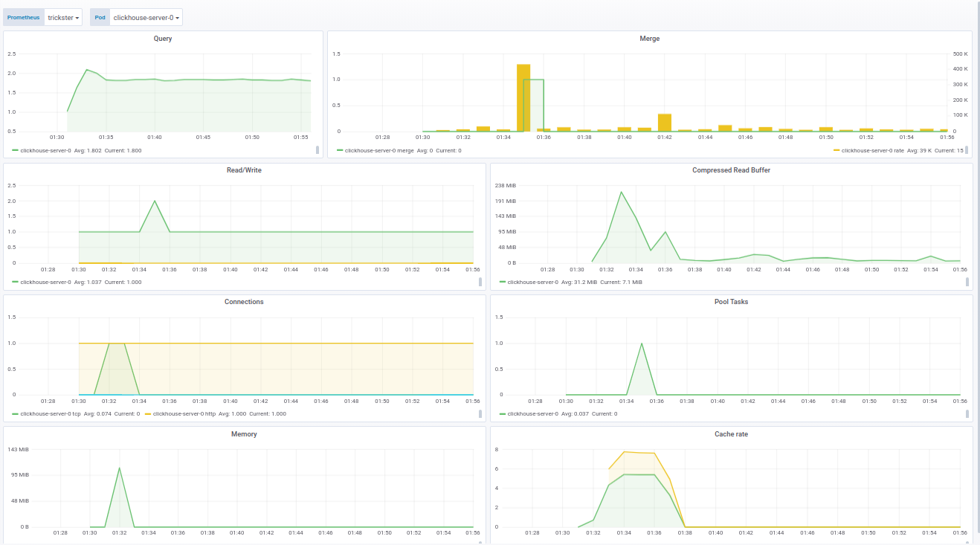980x545 pixels.
Task: Click 'Avg: 0.037' in Pool Tasks legend
Action: coord(575,413)
